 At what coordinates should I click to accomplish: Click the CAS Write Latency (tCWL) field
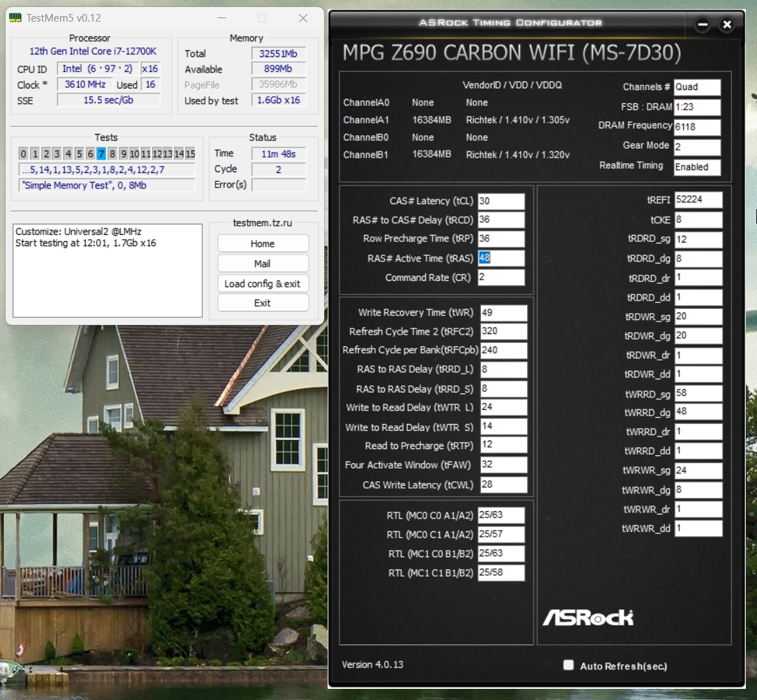[503, 484]
